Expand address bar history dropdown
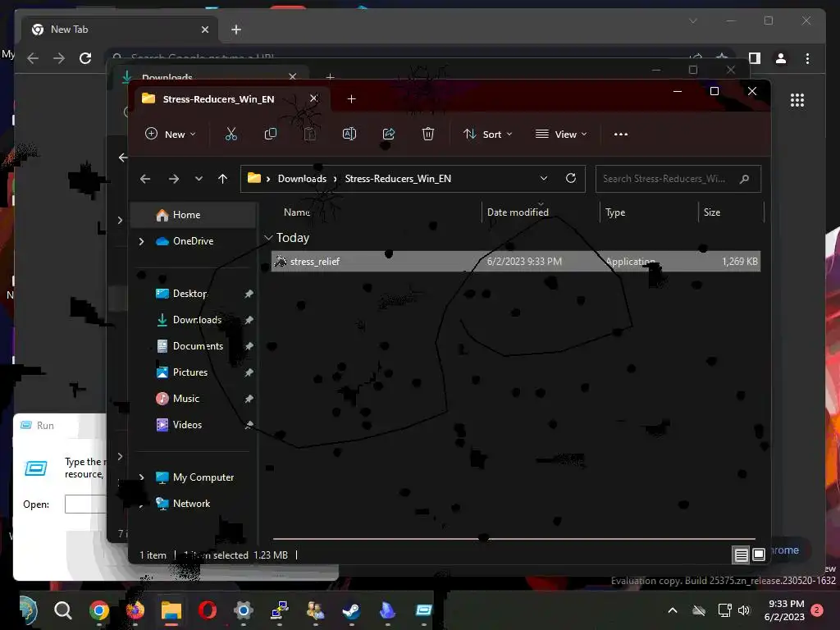Image resolution: width=840 pixels, height=630 pixels. [544, 178]
